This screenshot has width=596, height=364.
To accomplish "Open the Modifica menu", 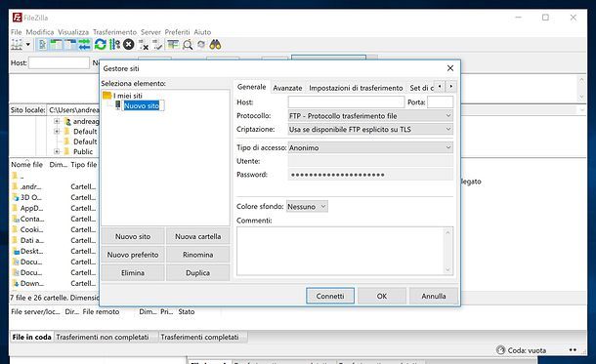I will pyautogui.click(x=40, y=32).
